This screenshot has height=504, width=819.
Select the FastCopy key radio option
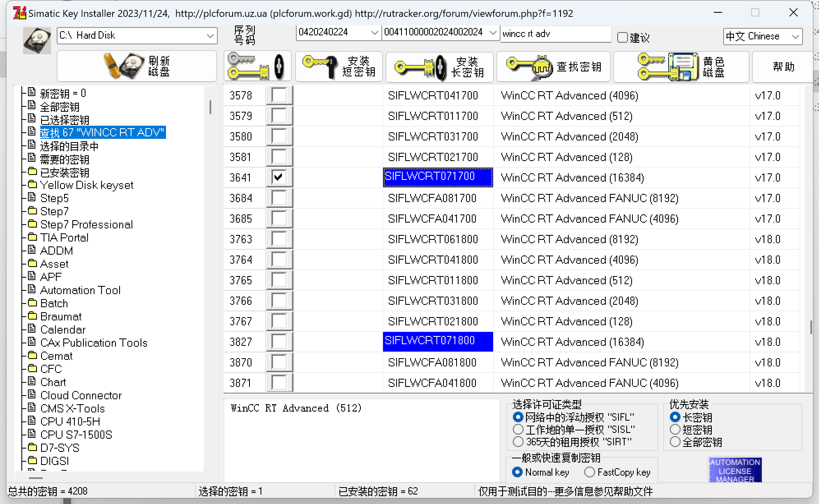tap(590, 472)
